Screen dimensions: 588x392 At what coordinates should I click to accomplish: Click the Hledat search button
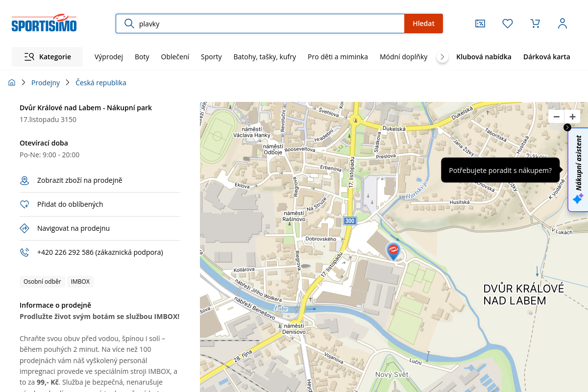[x=423, y=24]
